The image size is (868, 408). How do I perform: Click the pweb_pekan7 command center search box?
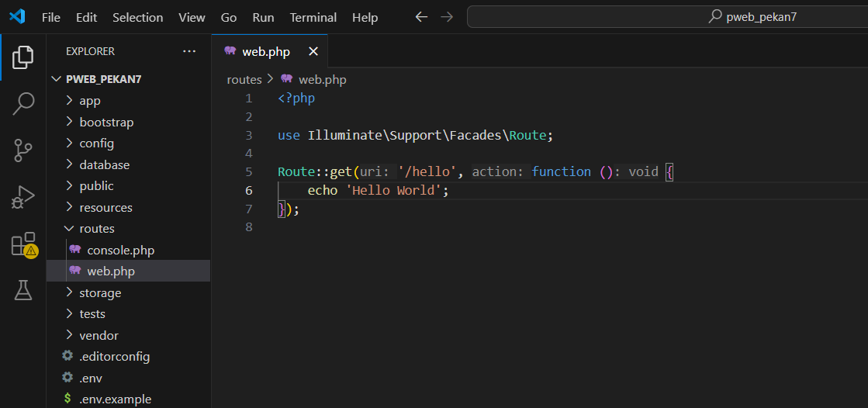(667, 17)
